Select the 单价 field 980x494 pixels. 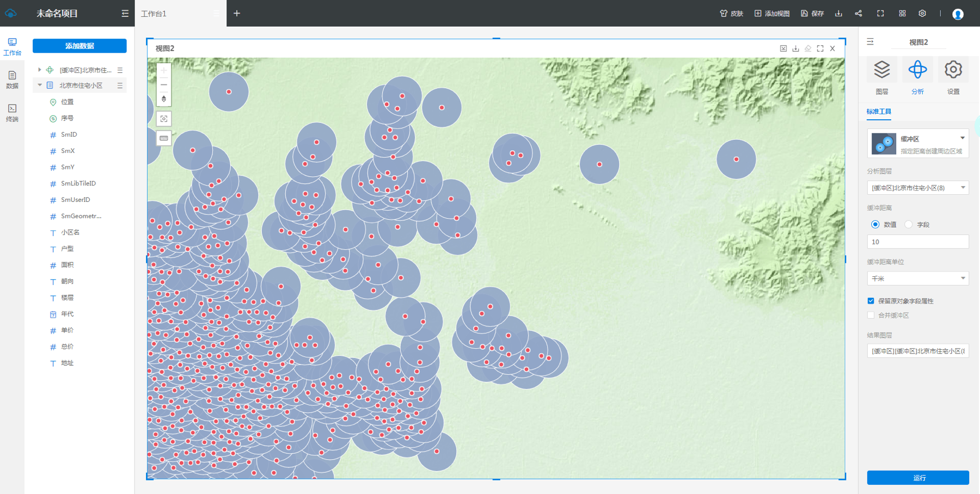coord(67,330)
